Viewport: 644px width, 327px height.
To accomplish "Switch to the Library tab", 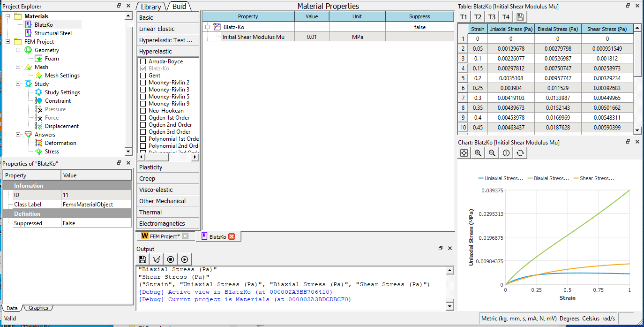I will [151, 7].
